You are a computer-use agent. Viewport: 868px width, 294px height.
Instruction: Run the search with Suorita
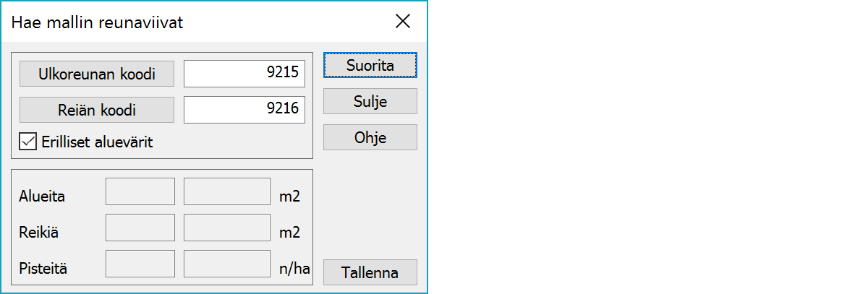click(370, 65)
